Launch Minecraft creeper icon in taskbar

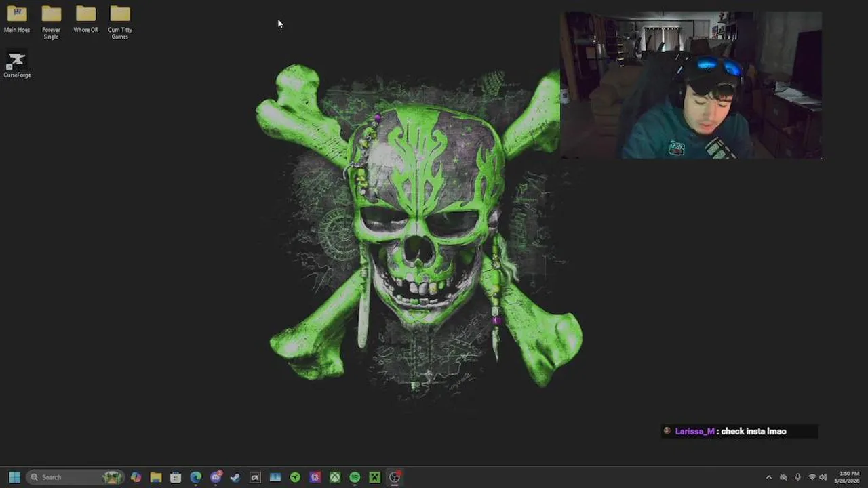pos(374,477)
